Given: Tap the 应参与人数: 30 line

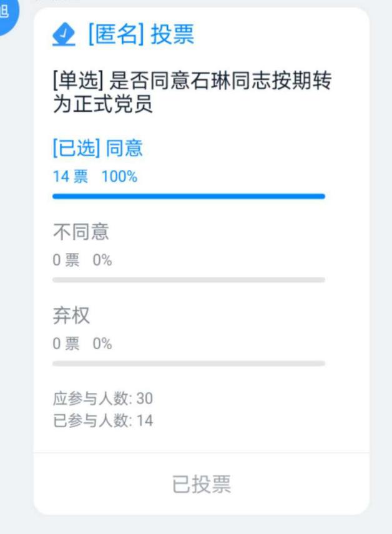Looking at the screenshot, I should (x=103, y=398).
